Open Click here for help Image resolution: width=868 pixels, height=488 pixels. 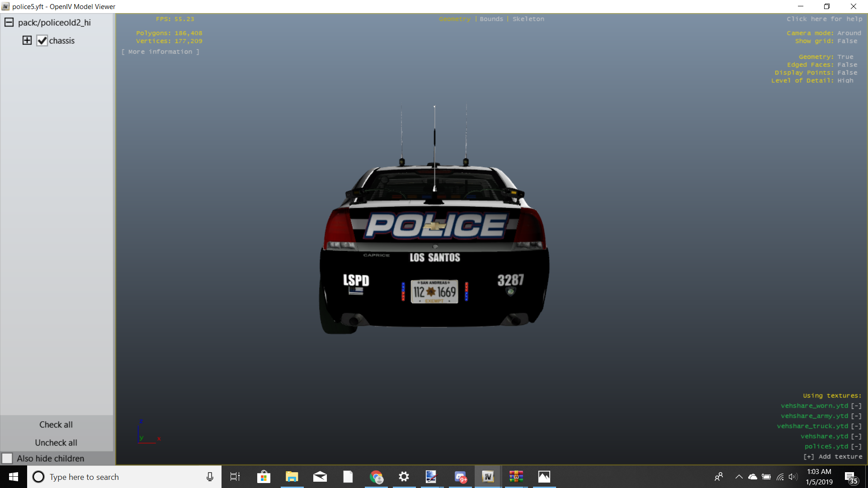pyautogui.click(x=824, y=19)
